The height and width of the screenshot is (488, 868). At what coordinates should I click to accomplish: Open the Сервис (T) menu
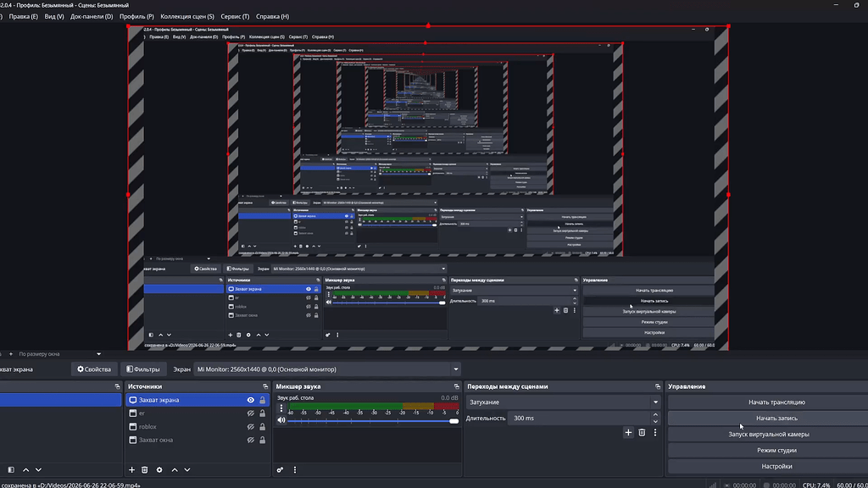[235, 17]
